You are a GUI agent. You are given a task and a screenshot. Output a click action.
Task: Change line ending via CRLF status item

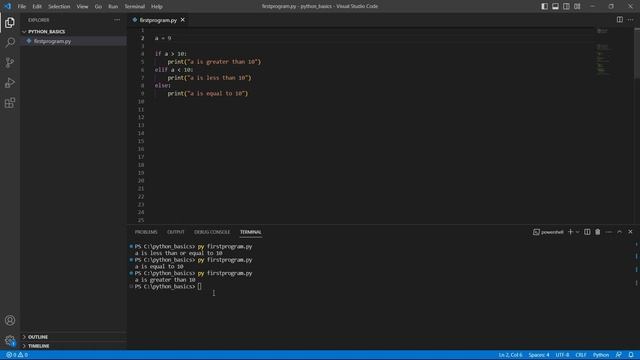[581, 355]
